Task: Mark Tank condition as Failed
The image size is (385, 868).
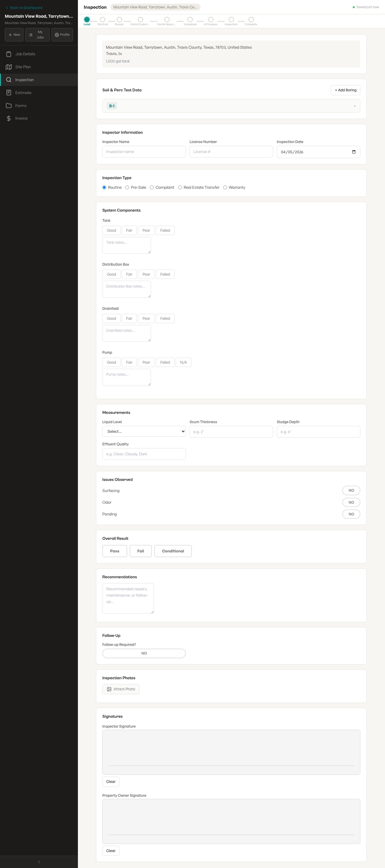Action: [165, 231]
